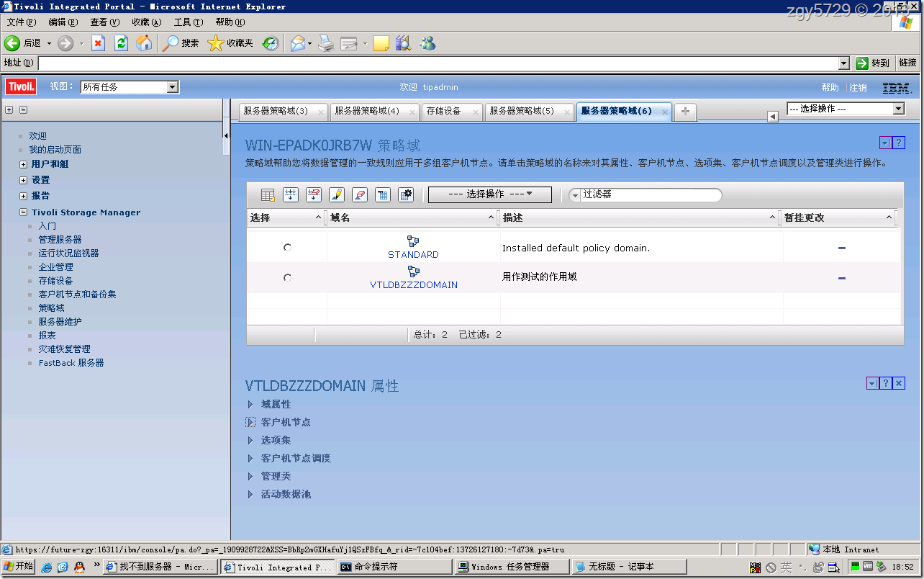This screenshot has width=924, height=579.
Task: Expand the 报告 tree node
Action: (24, 196)
